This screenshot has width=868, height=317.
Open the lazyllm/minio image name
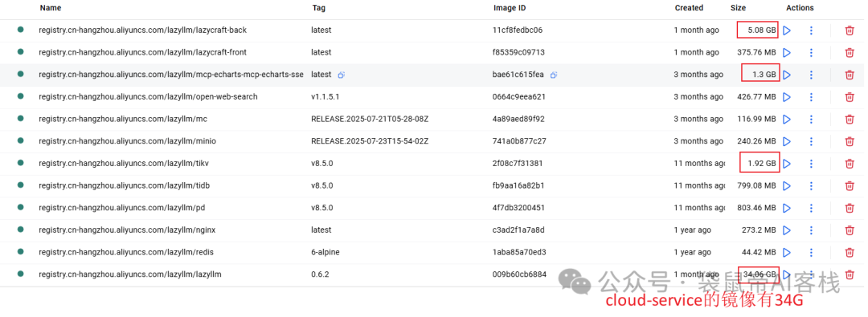tap(127, 141)
